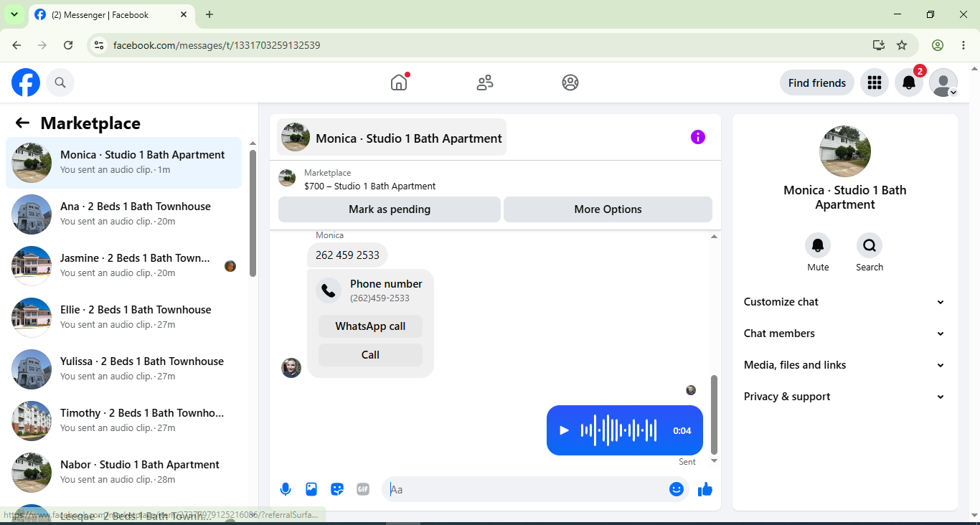
Task: Reload the page in Chrome
Action: coord(68,45)
